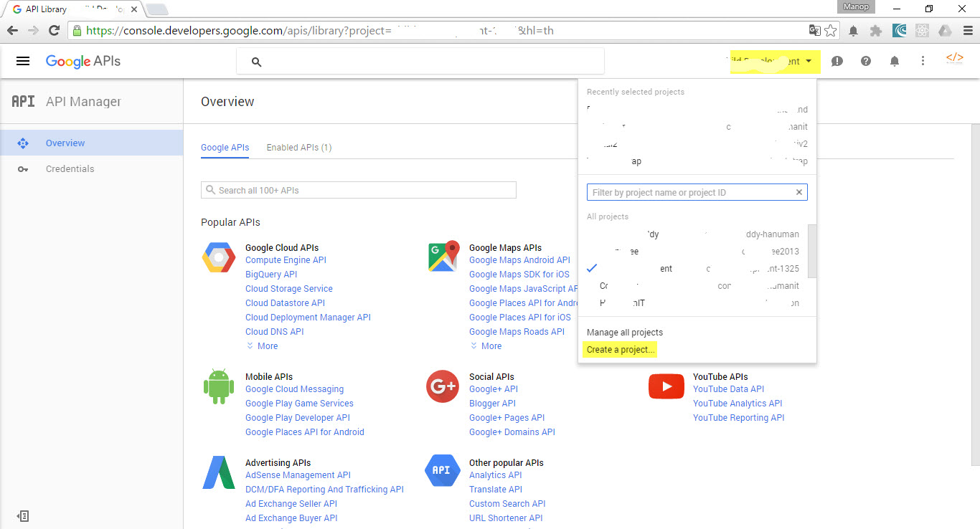
Task: Open Blogger API link
Action: (492, 404)
